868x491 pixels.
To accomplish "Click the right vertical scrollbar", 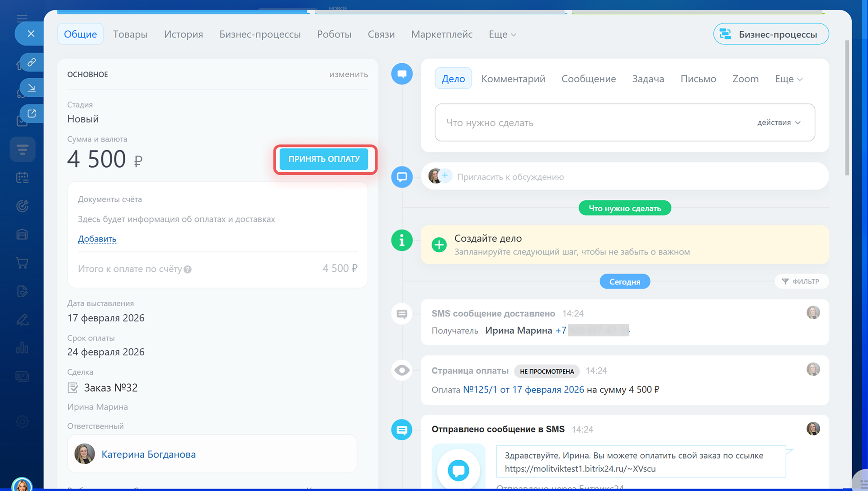I will click(x=847, y=109).
